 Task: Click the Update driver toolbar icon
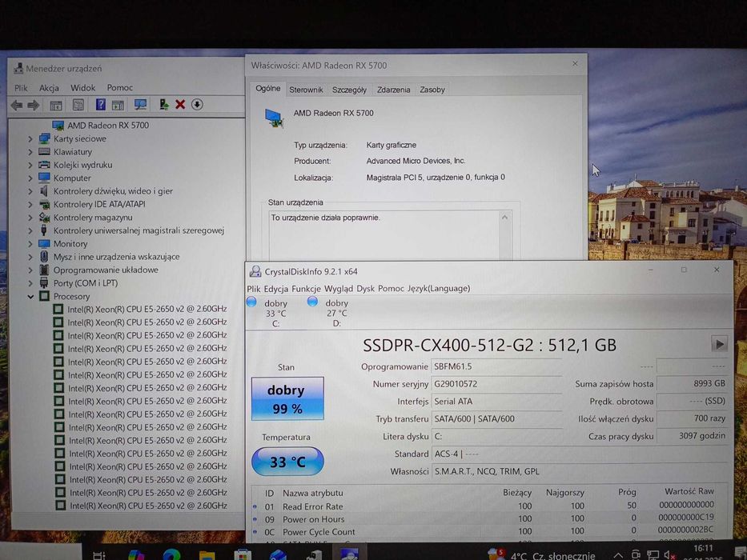(164, 104)
